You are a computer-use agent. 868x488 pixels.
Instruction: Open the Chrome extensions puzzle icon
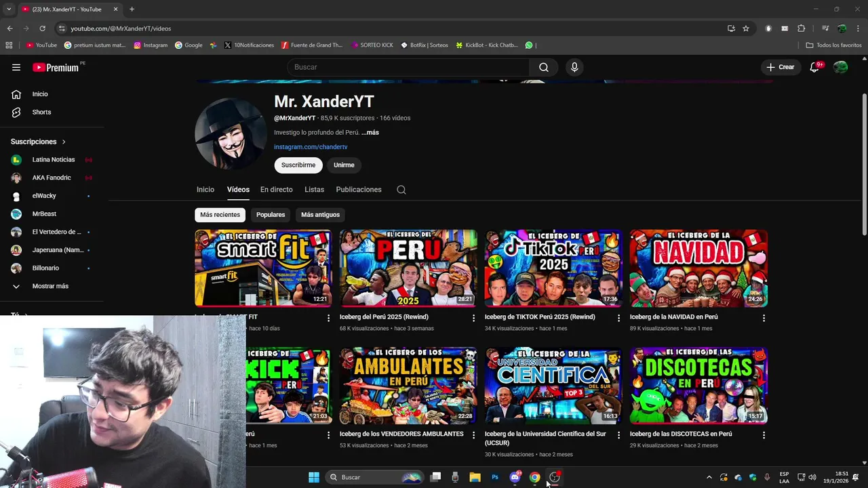click(x=801, y=28)
